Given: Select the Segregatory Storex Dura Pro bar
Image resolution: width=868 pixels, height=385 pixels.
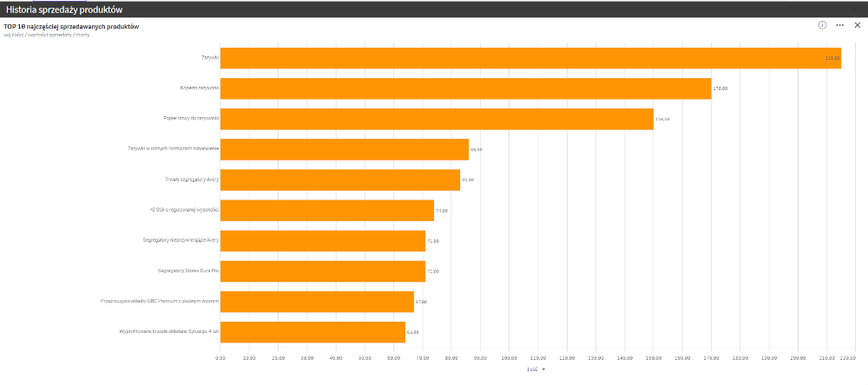Looking at the screenshot, I should coord(323,271).
